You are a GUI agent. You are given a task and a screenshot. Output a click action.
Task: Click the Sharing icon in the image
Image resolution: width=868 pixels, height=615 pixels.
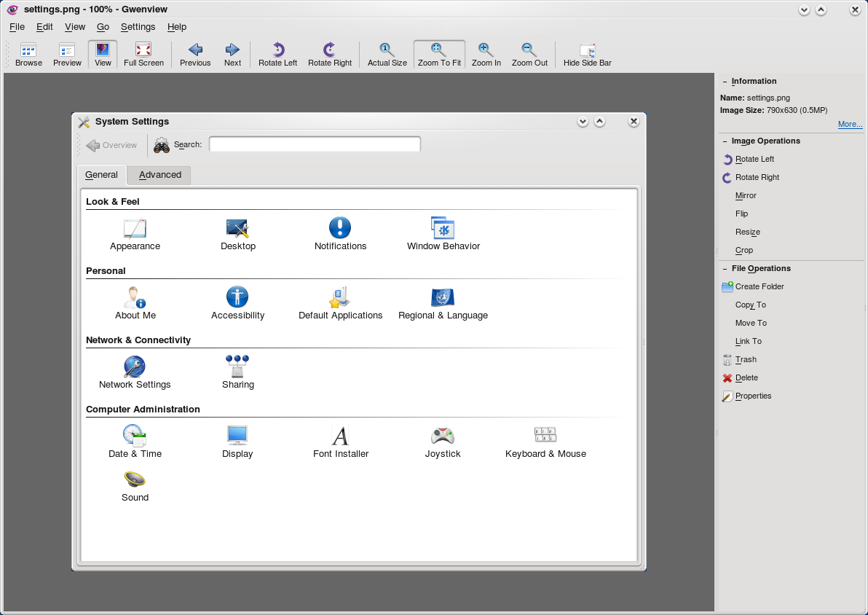[237, 373]
